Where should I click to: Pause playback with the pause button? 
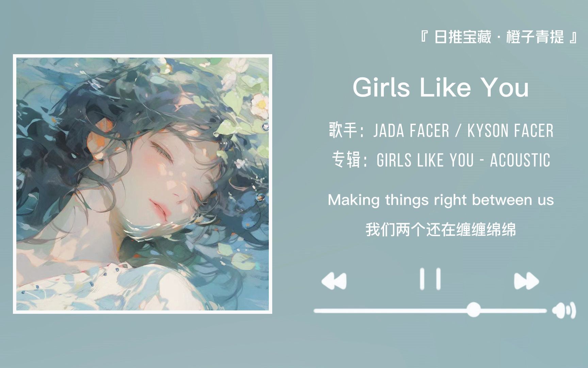point(430,279)
